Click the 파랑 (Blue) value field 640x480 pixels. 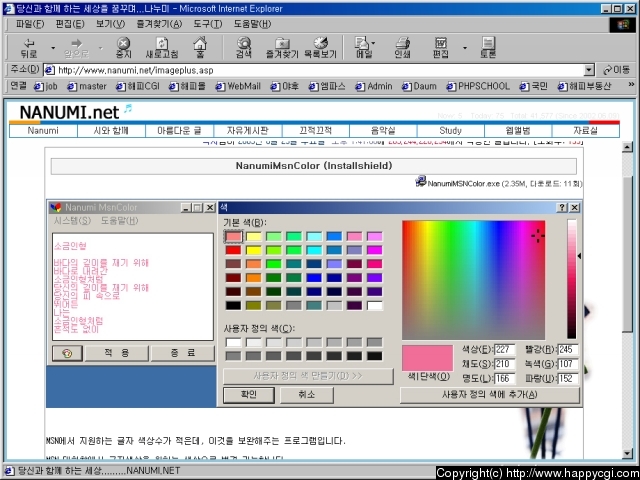[568, 378]
